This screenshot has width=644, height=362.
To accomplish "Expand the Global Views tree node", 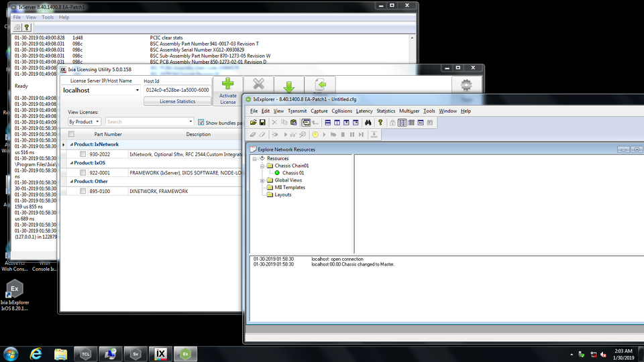I will (x=262, y=180).
